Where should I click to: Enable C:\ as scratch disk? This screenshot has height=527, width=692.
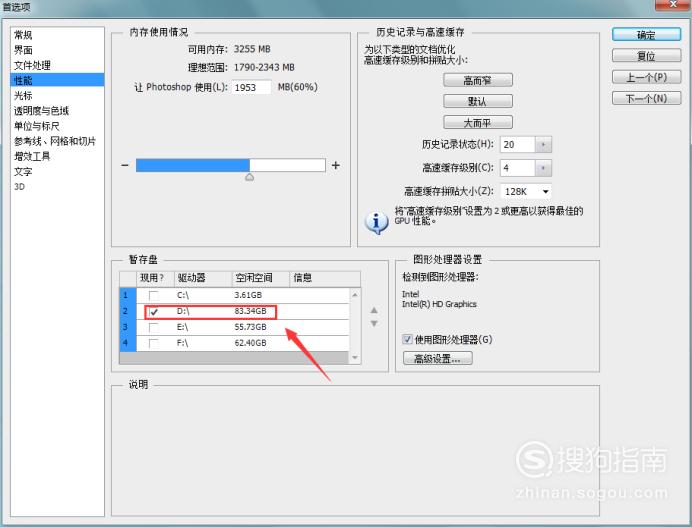pyautogui.click(x=153, y=295)
